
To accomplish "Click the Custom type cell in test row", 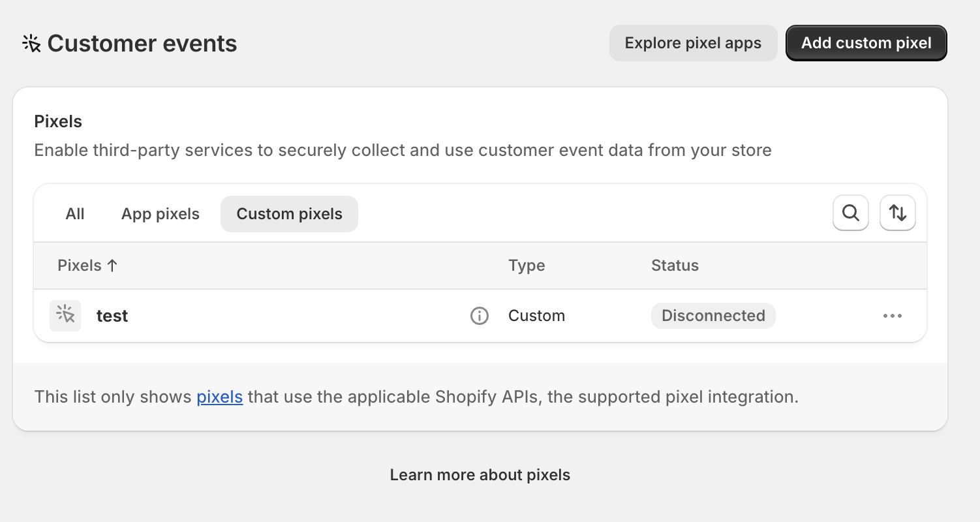I will (x=536, y=316).
